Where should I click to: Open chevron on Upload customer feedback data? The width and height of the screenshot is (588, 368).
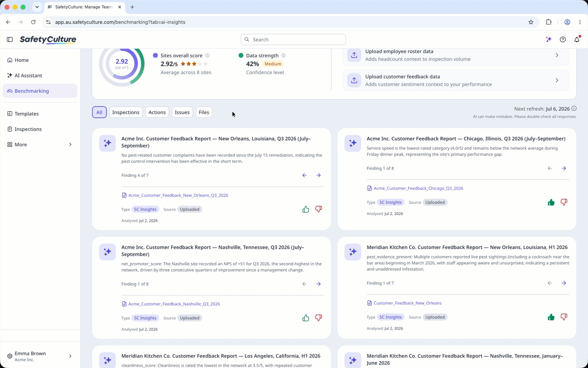pos(557,80)
